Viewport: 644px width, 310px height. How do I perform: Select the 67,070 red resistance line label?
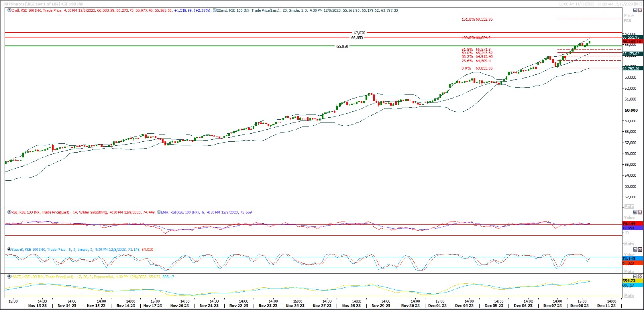pyautogui.click(x=359, y=33)
